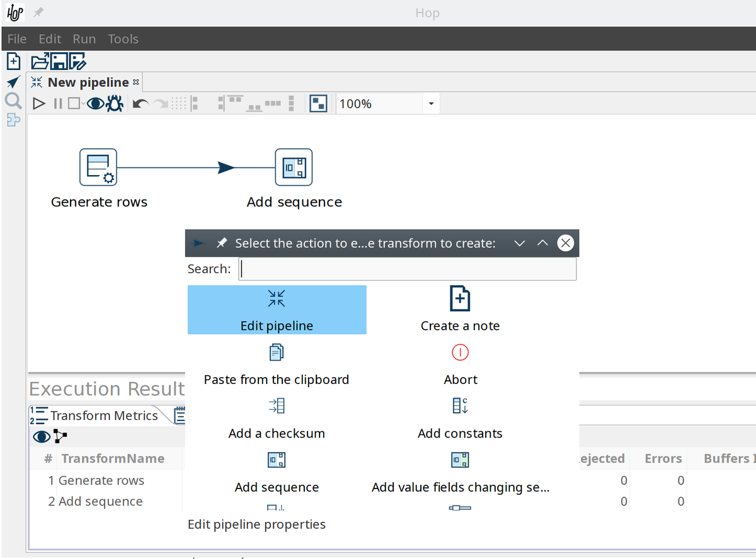Screen dimensions: 756x559
Task: Open the File menu
Action: tap(17, 39)
